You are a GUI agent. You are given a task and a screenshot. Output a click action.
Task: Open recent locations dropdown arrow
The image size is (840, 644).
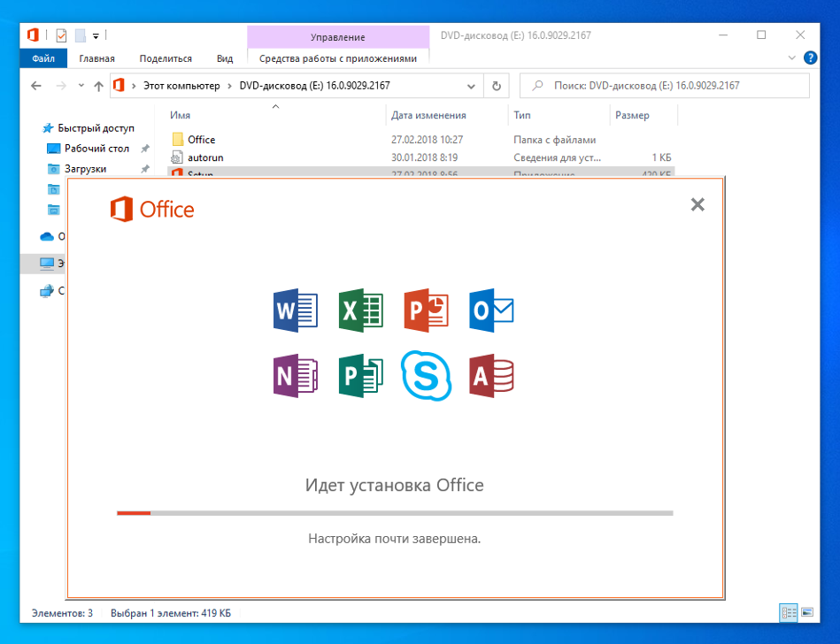point(81,85)
